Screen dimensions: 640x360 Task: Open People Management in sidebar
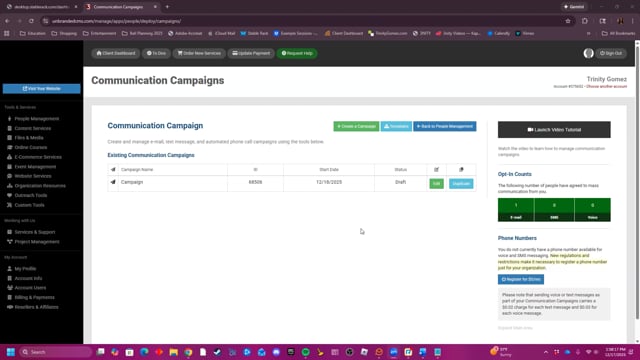tap(37, 119)
